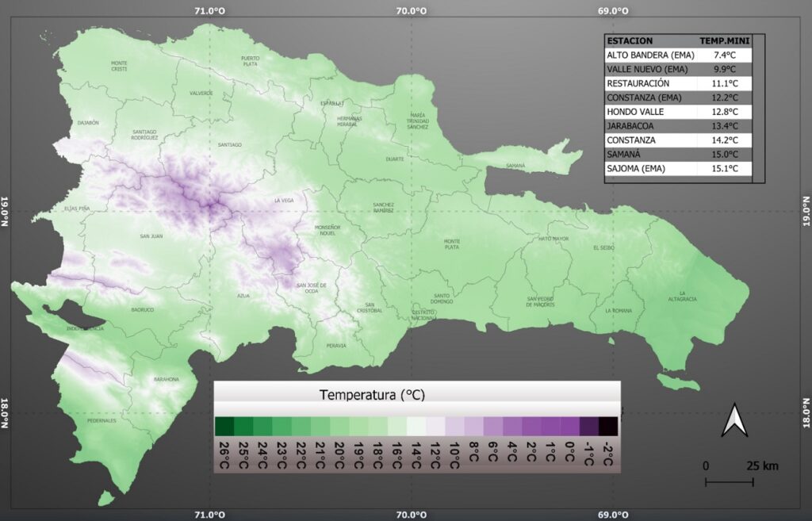Click the San Juan province label

(x=151, y=236)
